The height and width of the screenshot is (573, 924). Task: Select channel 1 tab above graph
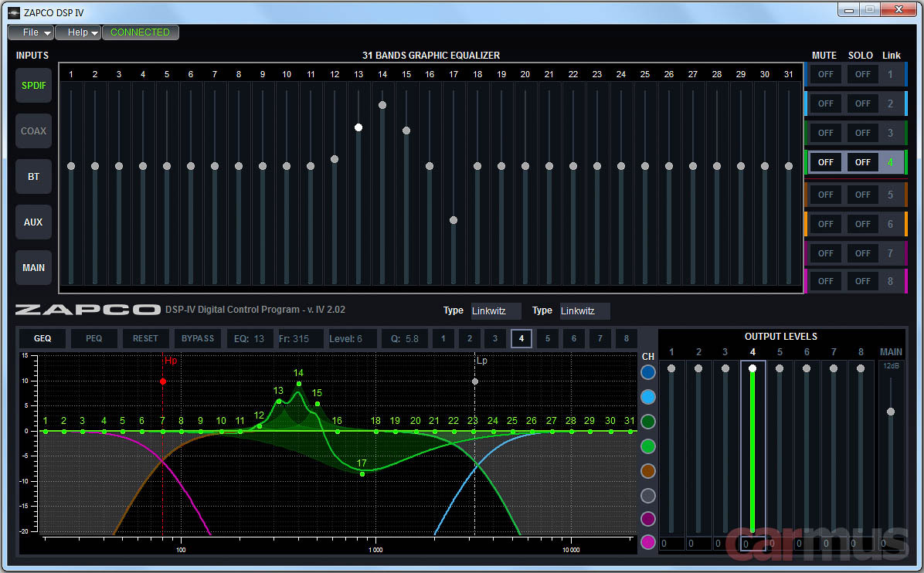(443, 338)
